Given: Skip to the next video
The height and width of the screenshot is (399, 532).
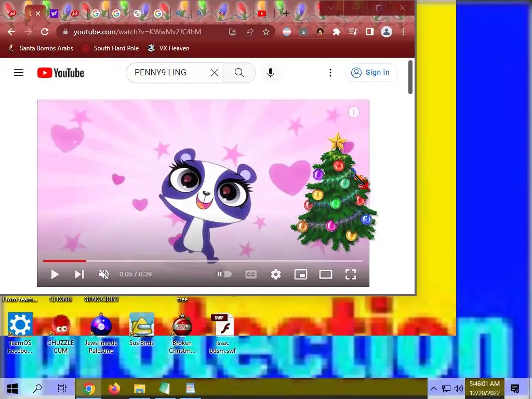Looking at the screenshot, I should 79,274.
